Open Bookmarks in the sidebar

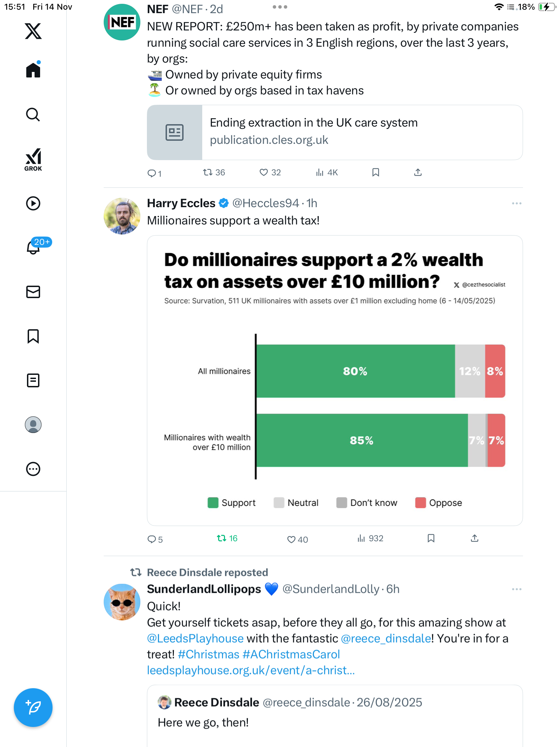[33, 336]
